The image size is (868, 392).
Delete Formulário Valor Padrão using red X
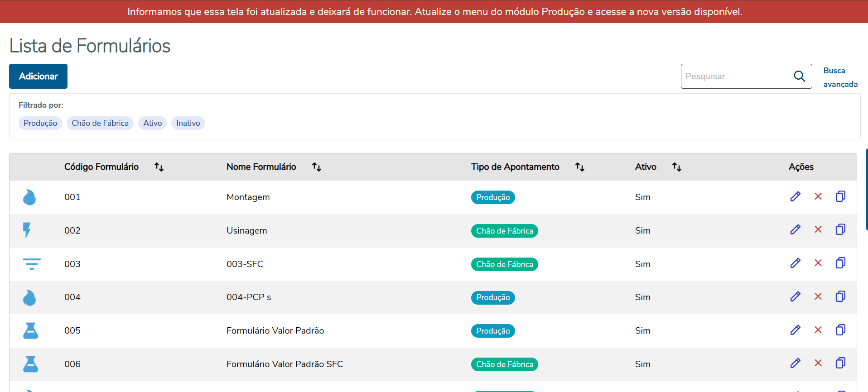[818, 330]
